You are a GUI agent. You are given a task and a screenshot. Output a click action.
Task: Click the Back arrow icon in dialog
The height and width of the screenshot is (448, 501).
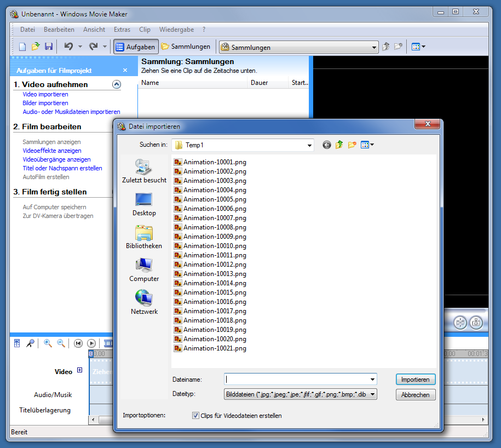[x=326, y=145]
